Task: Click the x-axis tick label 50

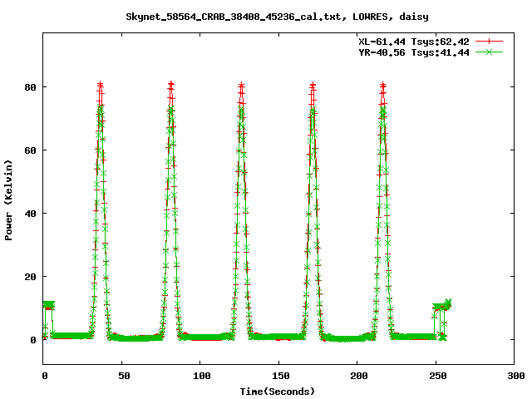Action: tap(121, 376)
